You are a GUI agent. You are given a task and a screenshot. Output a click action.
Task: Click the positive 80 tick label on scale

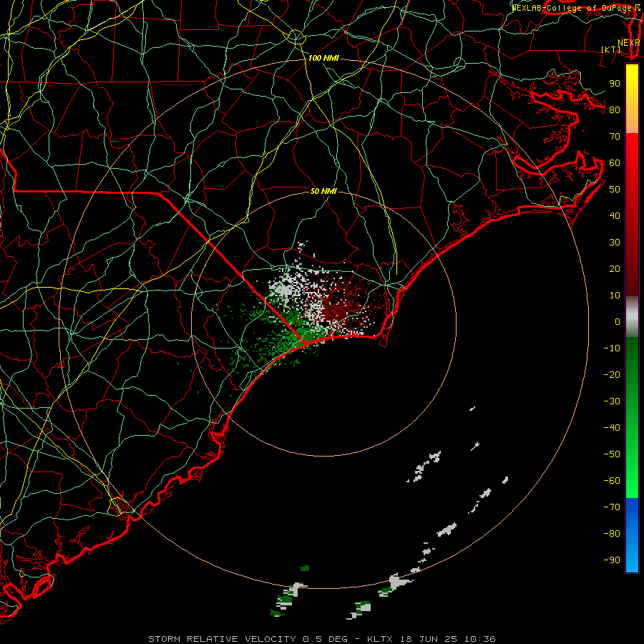(615, 110)
